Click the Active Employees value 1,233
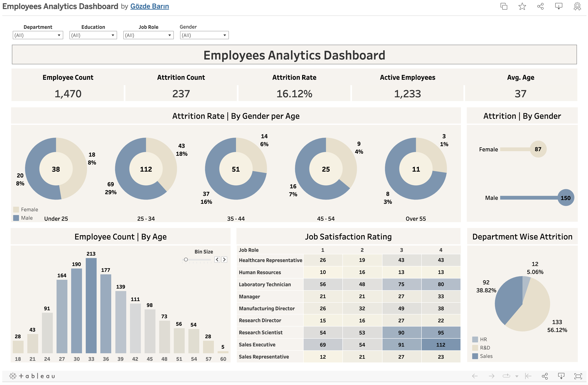 [407, 94]
